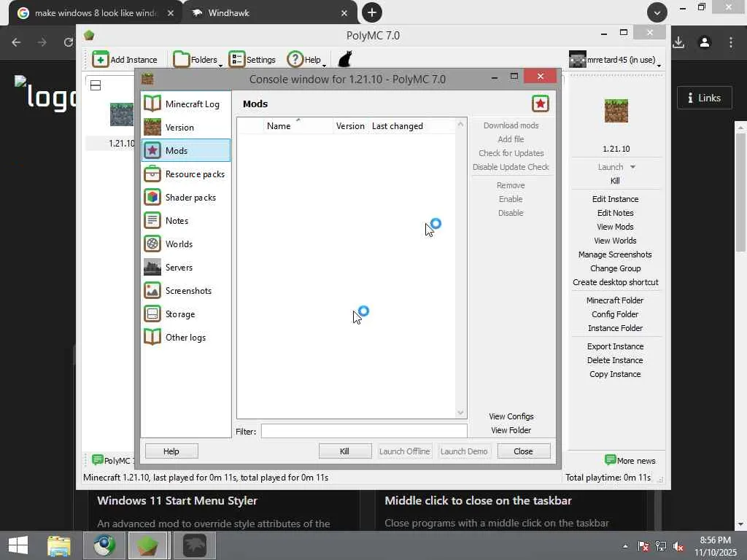Click the Help button in console window
This screenshot has width=747, height=560.
click(171, 451)
